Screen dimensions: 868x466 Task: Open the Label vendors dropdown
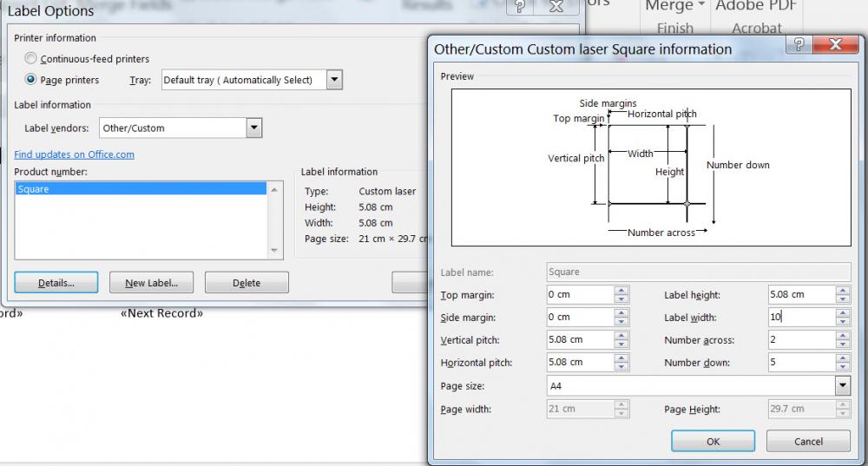click(253, 128)
